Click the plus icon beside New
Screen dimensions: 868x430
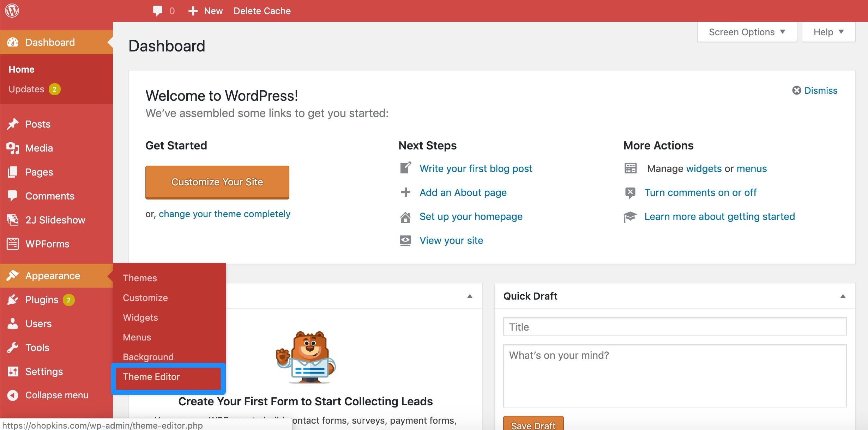tap(193, 11)
